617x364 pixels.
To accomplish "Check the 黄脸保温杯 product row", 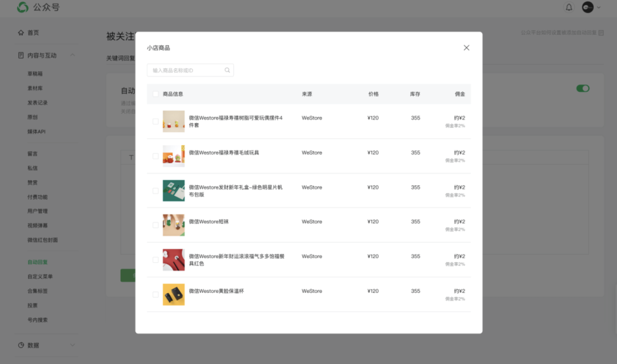I will (155, 294).
